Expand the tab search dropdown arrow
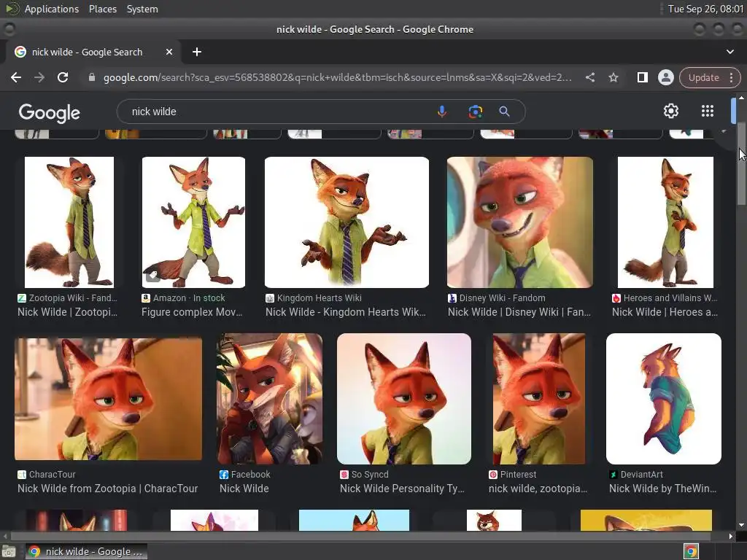Screen dimensions: 747x560 [729, 52]
